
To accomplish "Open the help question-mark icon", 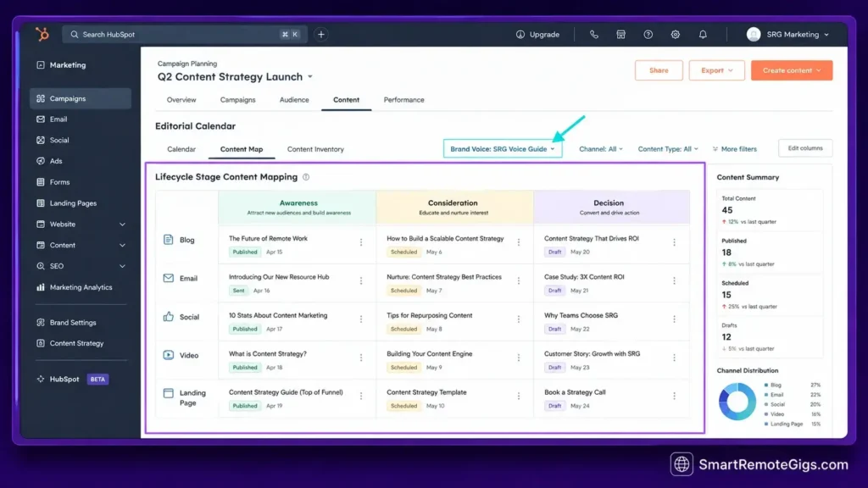I will click(648, 34).
